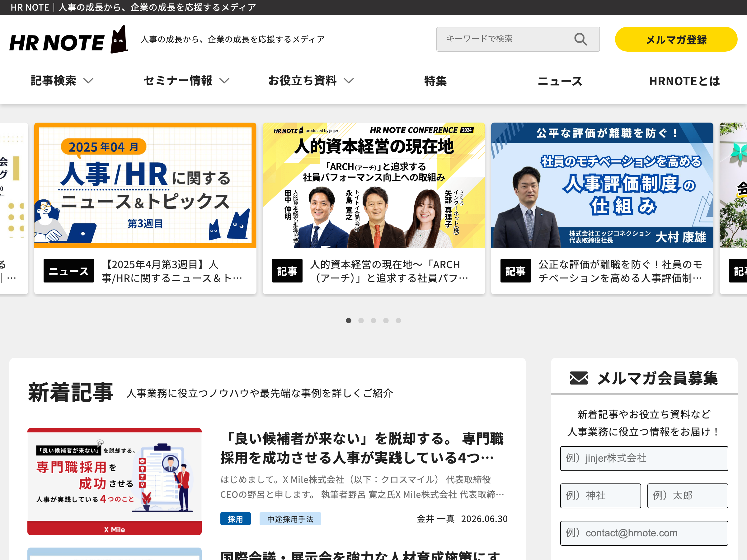Expand the 記事検索 menu chevron
This screenshot has width=747, height=560.
[x=88, y=81]
